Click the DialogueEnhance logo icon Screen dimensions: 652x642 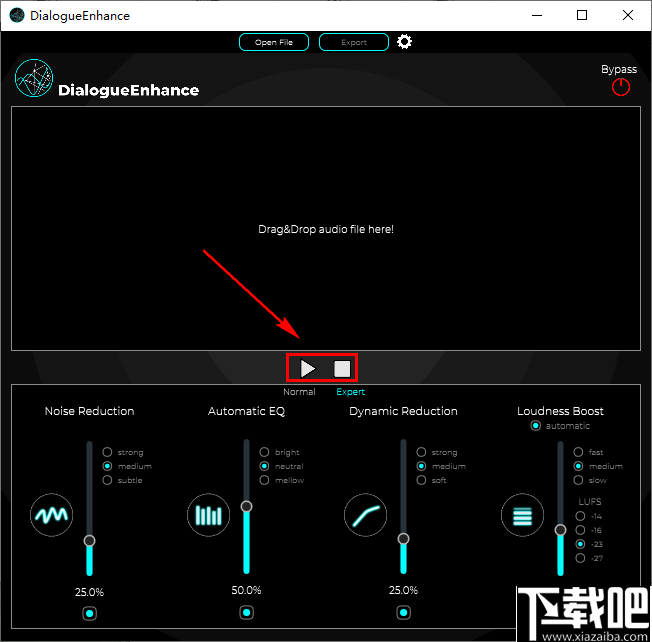(x=34, y=78)
